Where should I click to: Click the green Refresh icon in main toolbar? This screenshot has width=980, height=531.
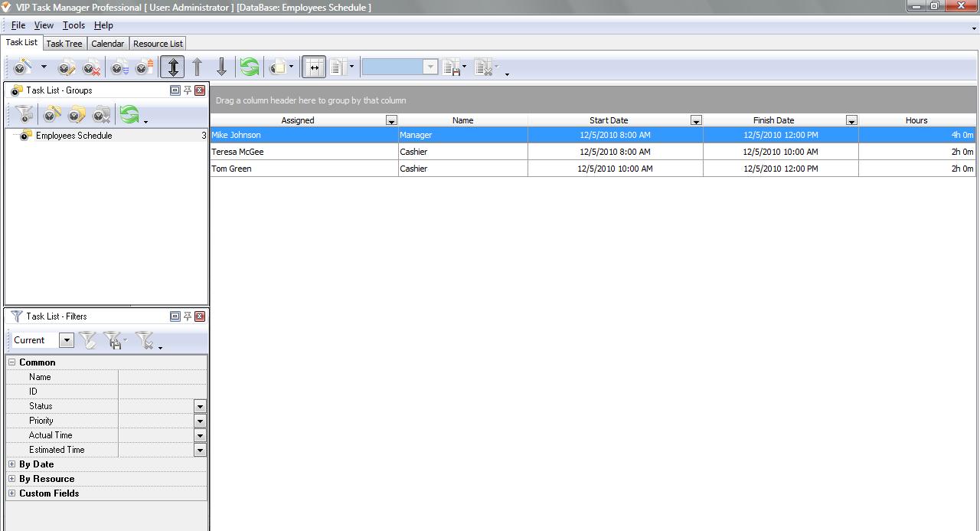[x=250, y=67]
